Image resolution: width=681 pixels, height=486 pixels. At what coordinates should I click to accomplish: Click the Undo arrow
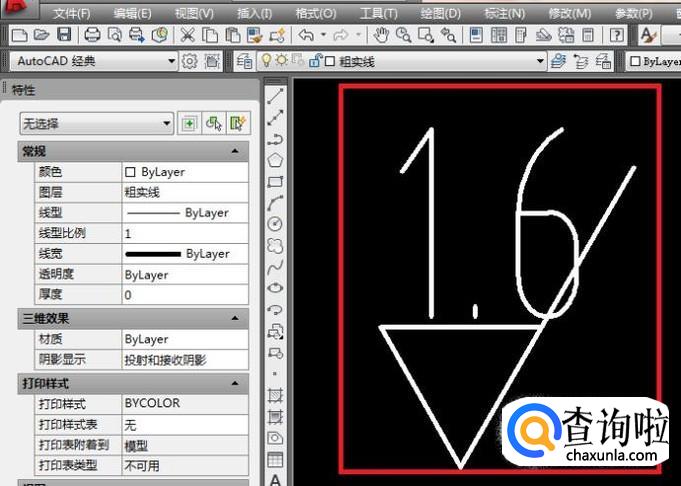tap(306, 35)
